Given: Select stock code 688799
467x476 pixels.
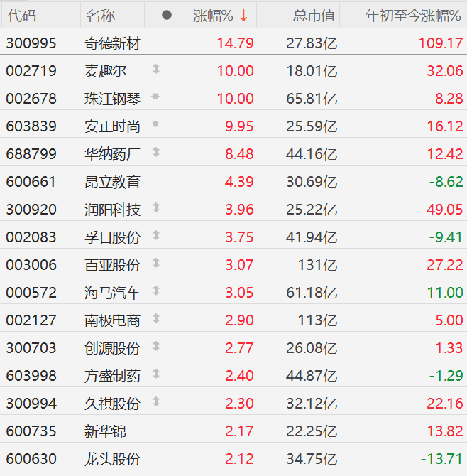Looking at the screenshot, I should coord(31,154).
